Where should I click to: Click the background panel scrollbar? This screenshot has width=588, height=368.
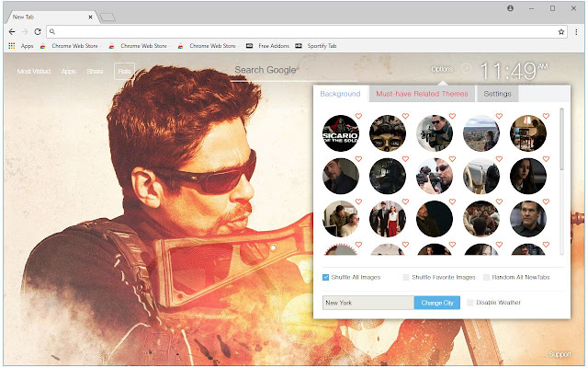[x=561, y=139]
